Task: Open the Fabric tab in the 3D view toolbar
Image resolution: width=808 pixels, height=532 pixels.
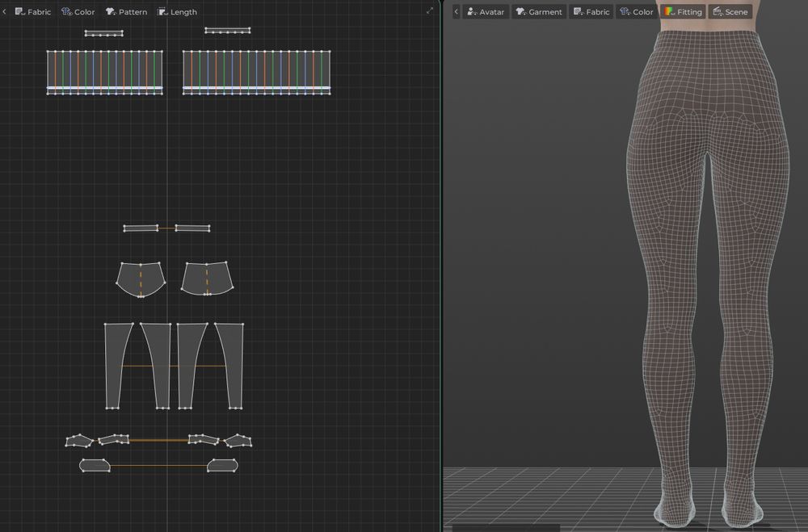Action: 591,11
